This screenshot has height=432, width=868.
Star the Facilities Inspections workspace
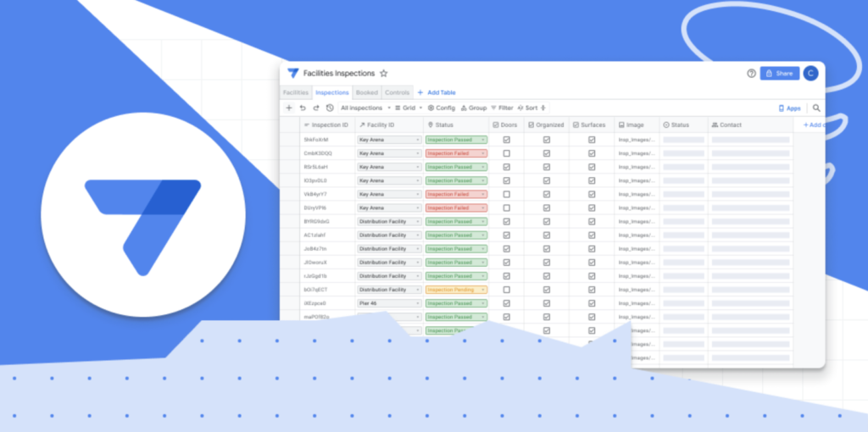[384, 74]
